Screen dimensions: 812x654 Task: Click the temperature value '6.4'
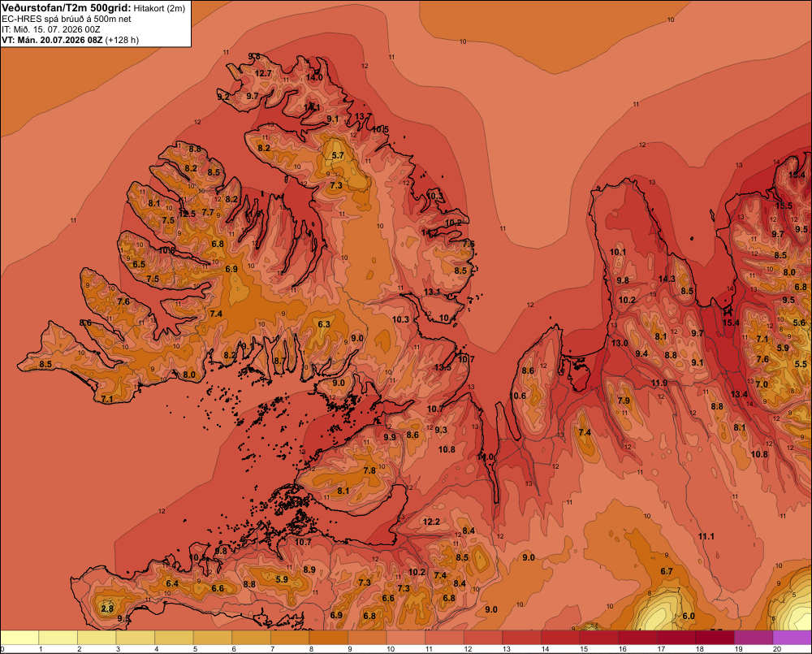172,583
